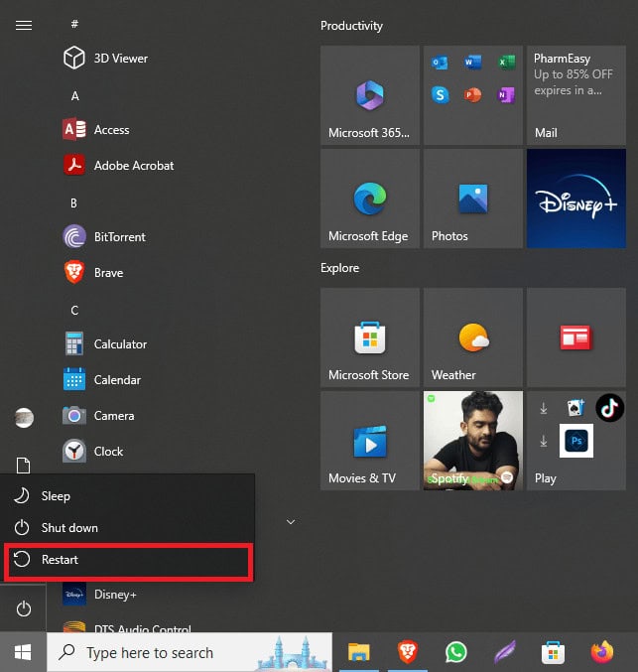Expand the Start hamburger menu

(24, 25)
